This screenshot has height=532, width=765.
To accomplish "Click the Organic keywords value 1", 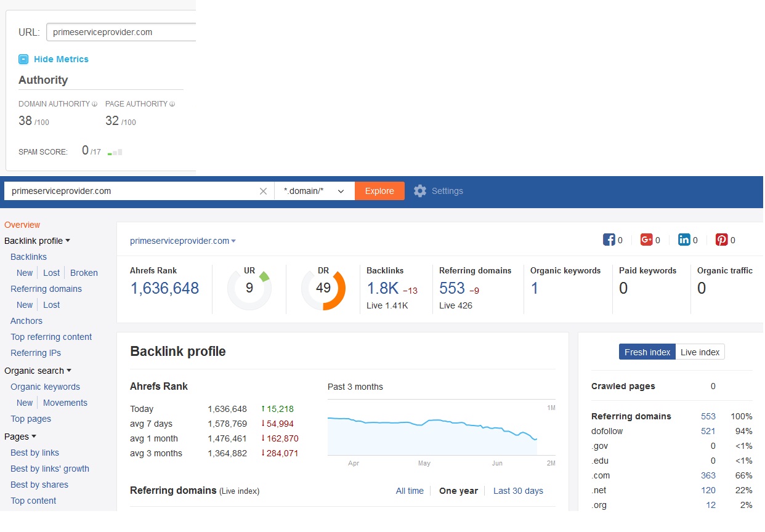I will 534,288.
